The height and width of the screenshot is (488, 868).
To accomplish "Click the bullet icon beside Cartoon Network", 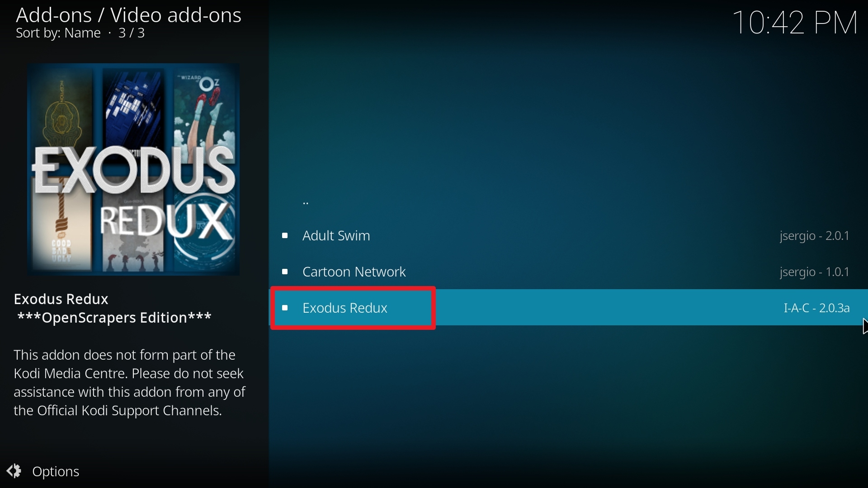I will coord(285,272).
